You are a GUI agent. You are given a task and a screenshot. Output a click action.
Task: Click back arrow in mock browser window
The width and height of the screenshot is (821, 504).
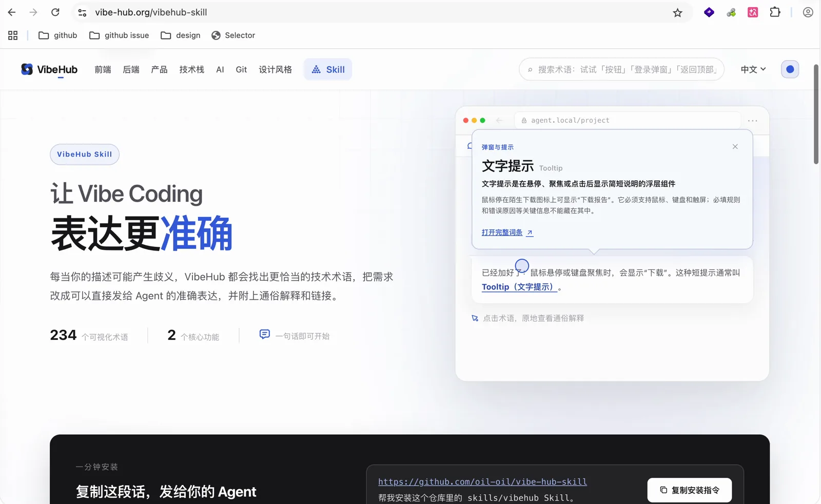(499, 120)
